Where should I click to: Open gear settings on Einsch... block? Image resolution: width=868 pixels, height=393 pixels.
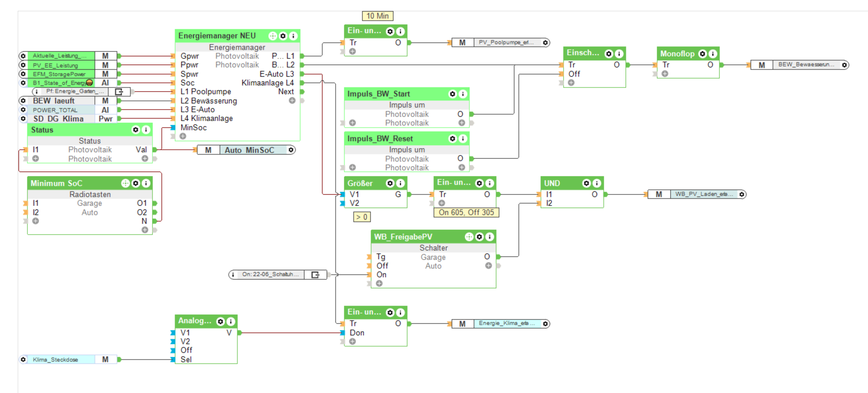609,53
